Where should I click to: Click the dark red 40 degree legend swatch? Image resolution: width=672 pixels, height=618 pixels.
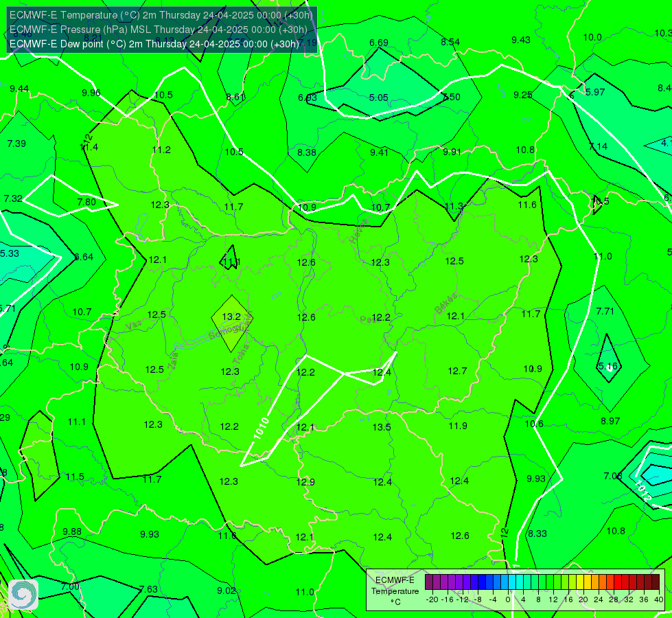(x=656, y=582)
